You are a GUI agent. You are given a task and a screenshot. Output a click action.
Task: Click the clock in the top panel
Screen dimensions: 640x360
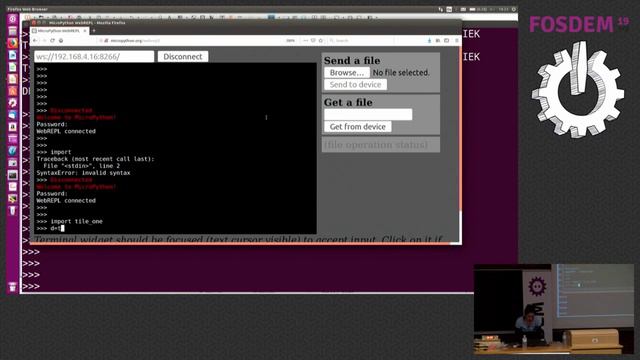coord(503,9)
